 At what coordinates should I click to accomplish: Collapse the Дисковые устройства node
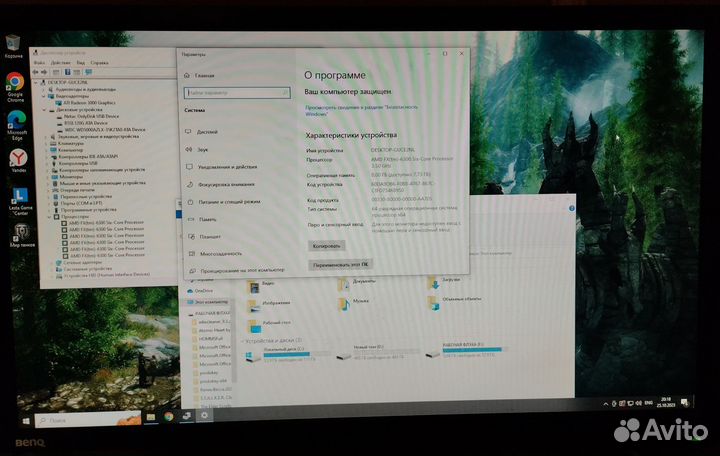click(x=45, y=110)
